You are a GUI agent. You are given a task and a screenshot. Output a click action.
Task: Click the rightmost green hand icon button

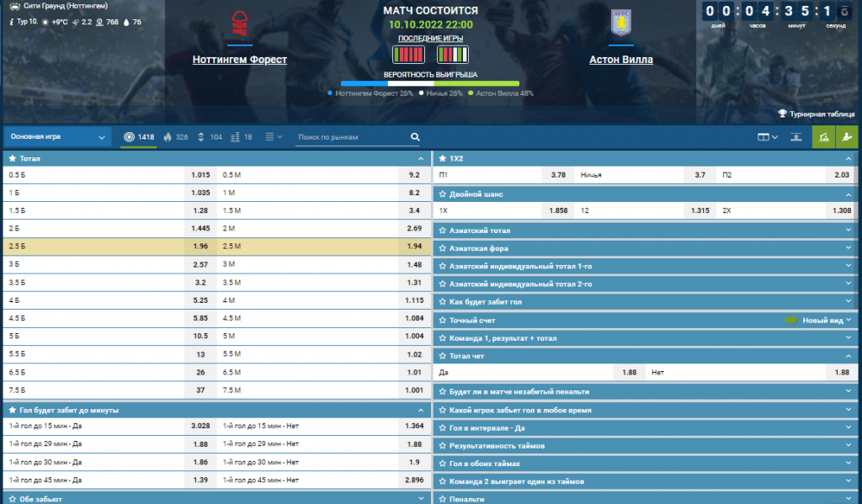point(847,137)
